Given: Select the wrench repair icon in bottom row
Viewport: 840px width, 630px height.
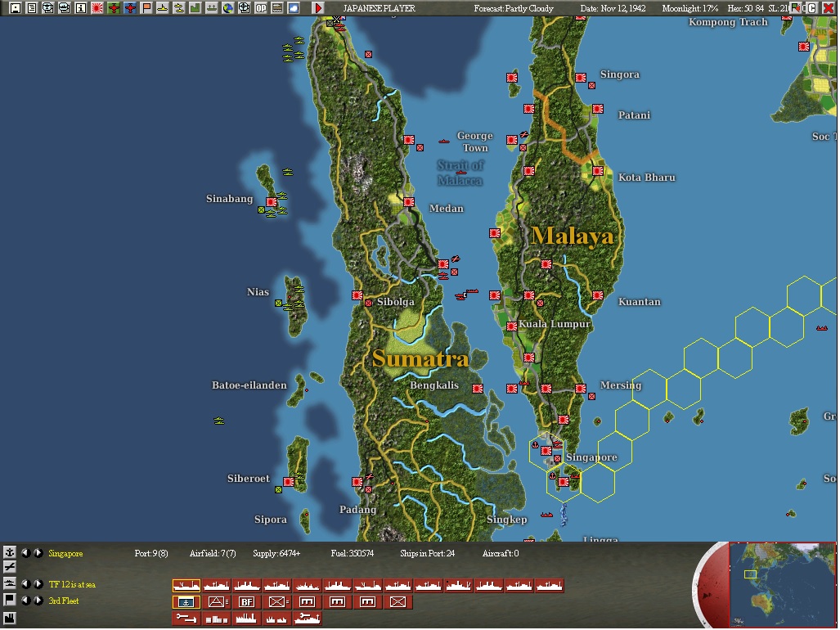Looking at the screenshot, I should pyautogui.click(x=186, y=619).
